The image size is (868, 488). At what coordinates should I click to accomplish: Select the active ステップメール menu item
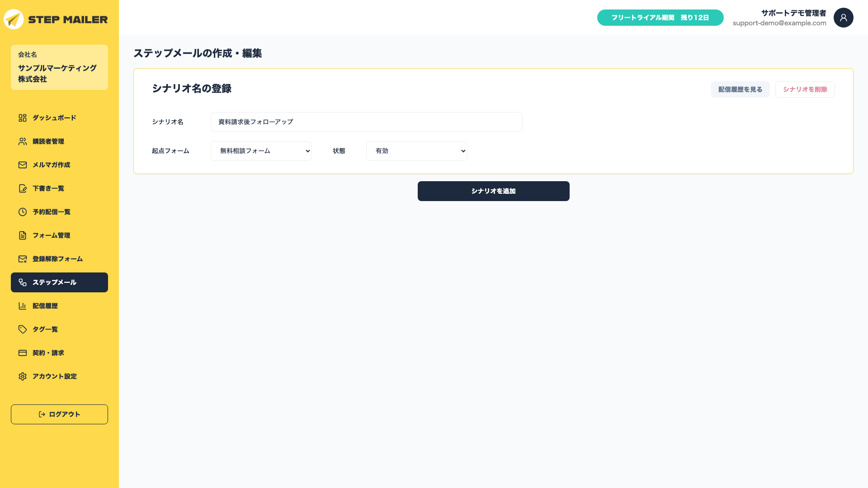59,282
